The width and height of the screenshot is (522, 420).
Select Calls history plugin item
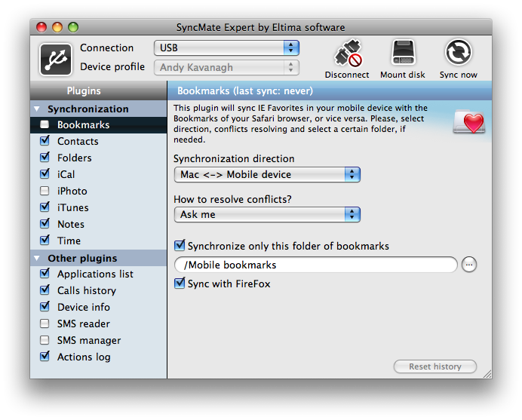click(x=87, y=291)
